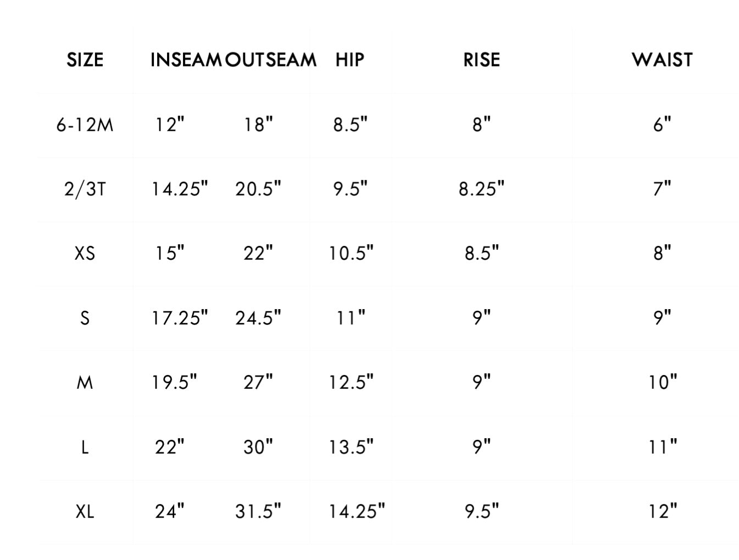The image size is (739, 560).
Task: Click the HIP column header
Action: (349, 59)
